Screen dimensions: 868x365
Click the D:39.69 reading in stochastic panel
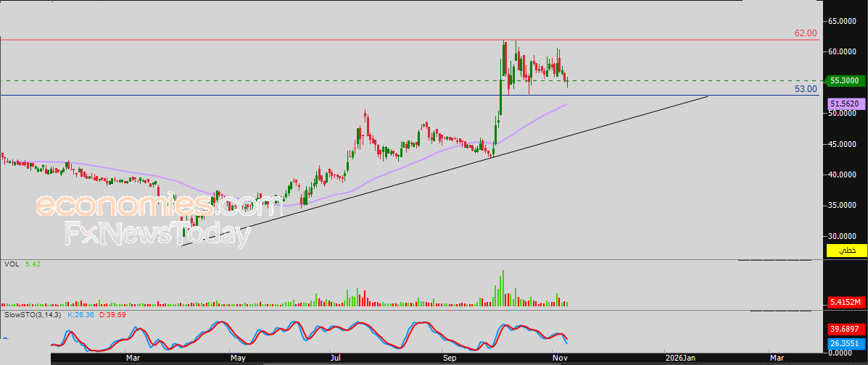pyautogui.click(x=112, y=315)
